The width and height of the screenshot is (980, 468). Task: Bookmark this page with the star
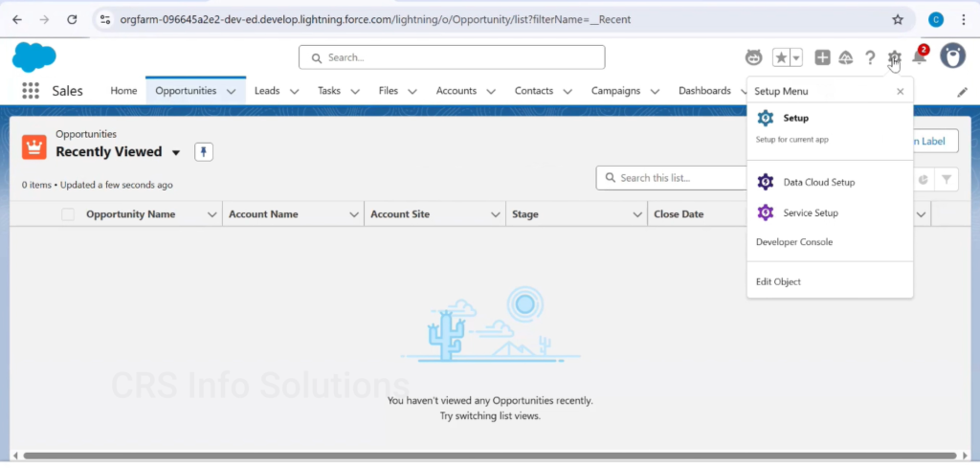point(898,19)
